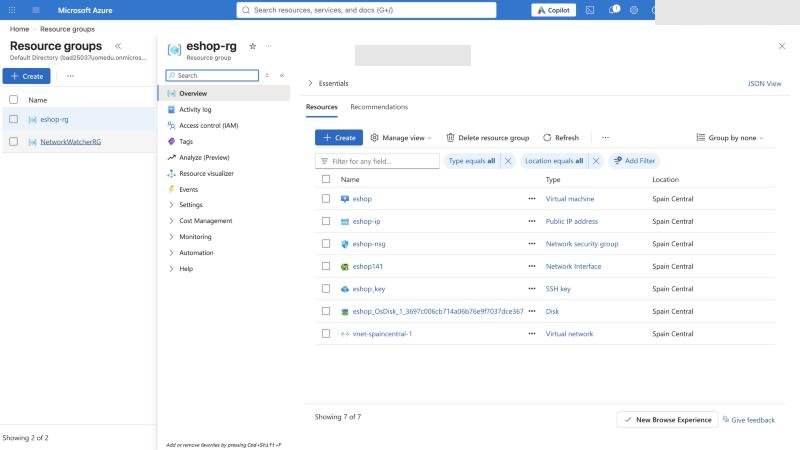Pin eshop-rg to favorites star
Viewport: 800px width, 450px height.
(252, 46)
